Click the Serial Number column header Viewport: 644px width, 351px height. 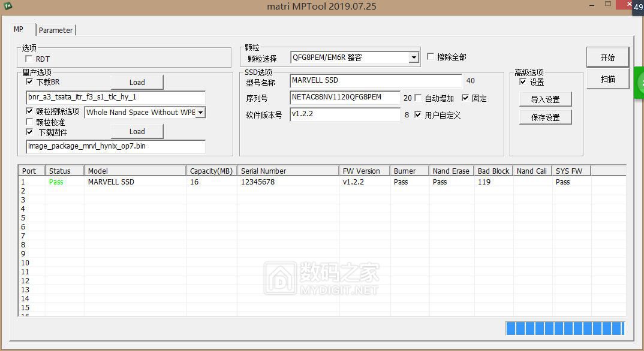[288, 171]
